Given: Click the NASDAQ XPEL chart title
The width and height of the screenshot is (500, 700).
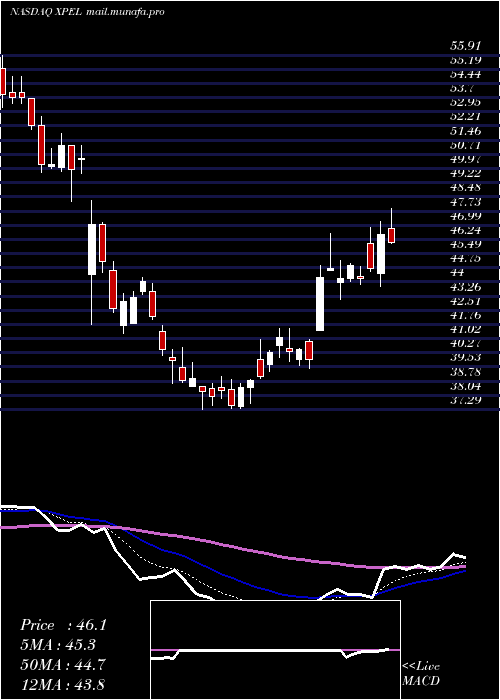Looking at the screenshot, I should pos(46,12).
